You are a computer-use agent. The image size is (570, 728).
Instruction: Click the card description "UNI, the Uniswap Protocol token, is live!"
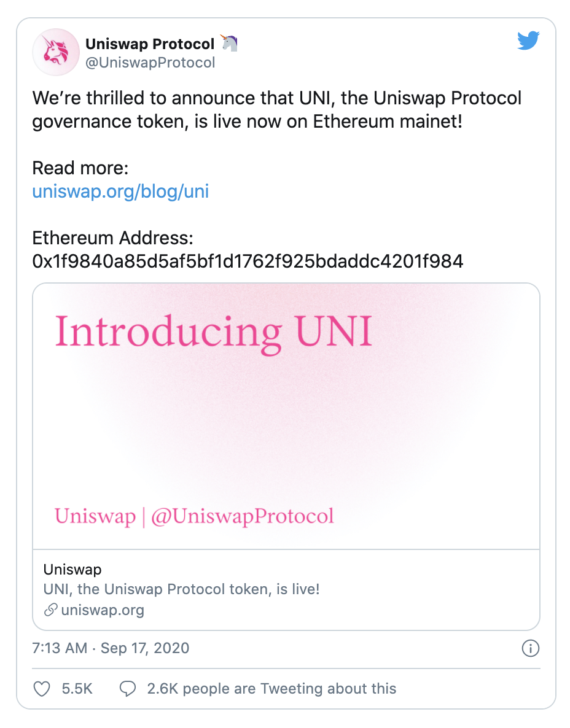tap(181, 590)
